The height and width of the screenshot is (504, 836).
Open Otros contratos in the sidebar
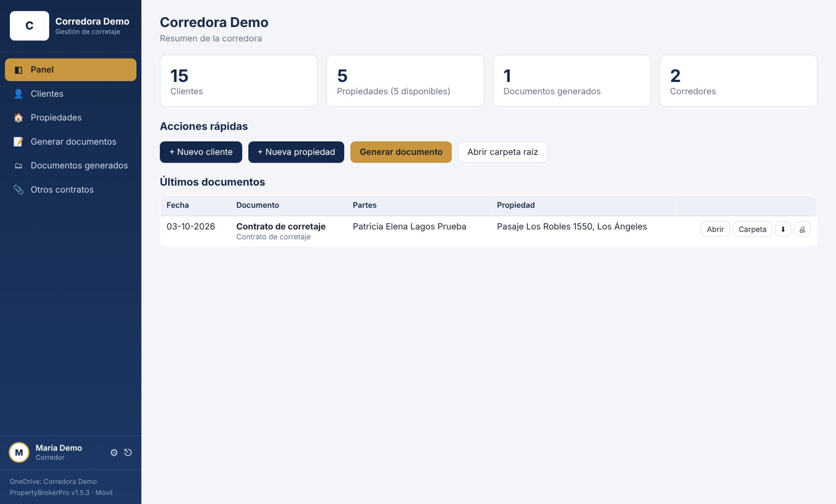[71, 190]
